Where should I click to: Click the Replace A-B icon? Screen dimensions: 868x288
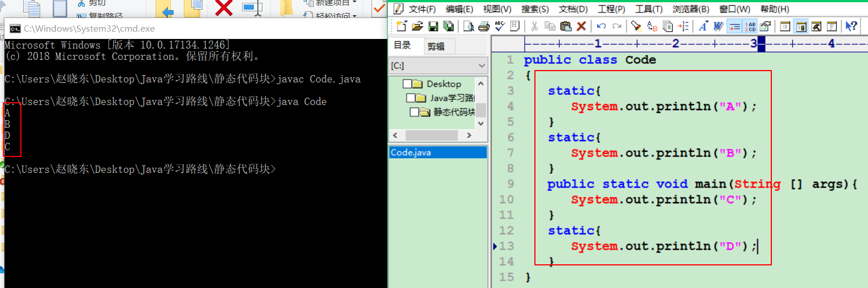click(x=653, y=26)
